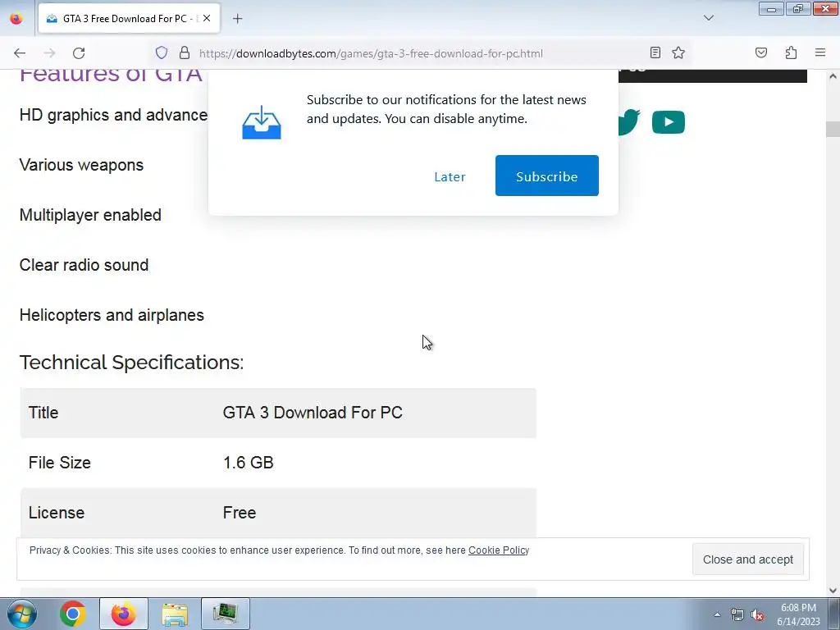This screenshot has height=630, width=840.
Task: Click the inbox download icon in the prompt
Action: coord(262,122)
